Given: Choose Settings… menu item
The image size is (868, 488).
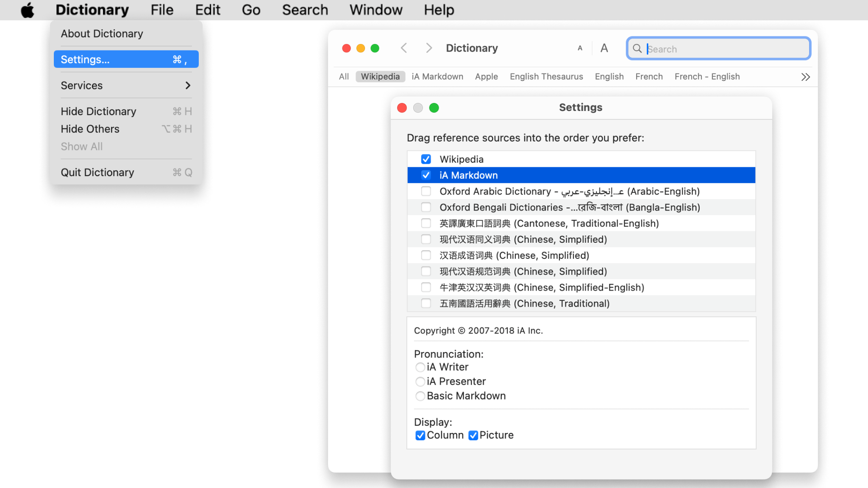Looking at the screenshot, I should point(126,59).
